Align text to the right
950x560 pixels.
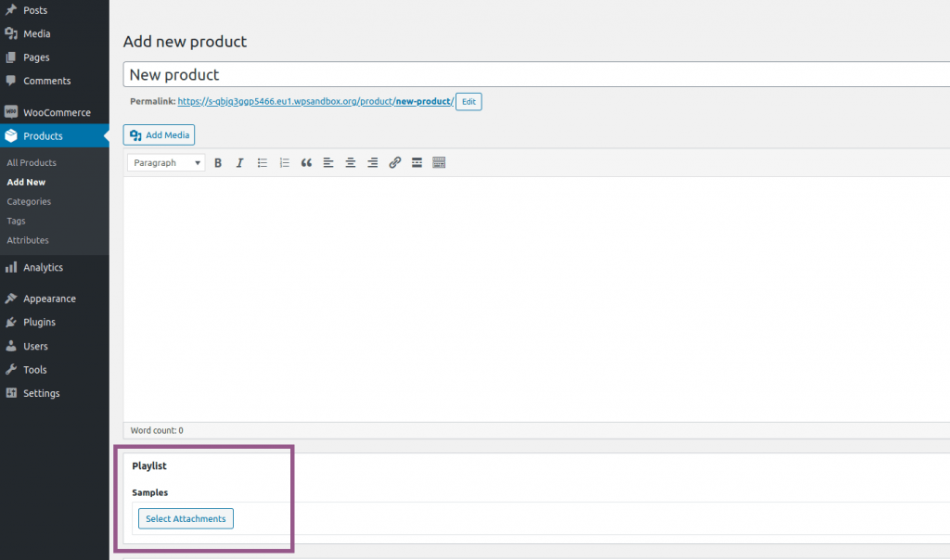click(x=373, y=163)
